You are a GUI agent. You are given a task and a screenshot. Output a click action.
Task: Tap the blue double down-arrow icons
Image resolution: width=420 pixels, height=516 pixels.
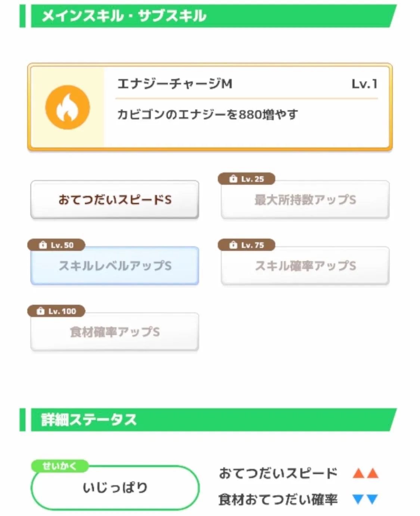click(x=365, y=499)
